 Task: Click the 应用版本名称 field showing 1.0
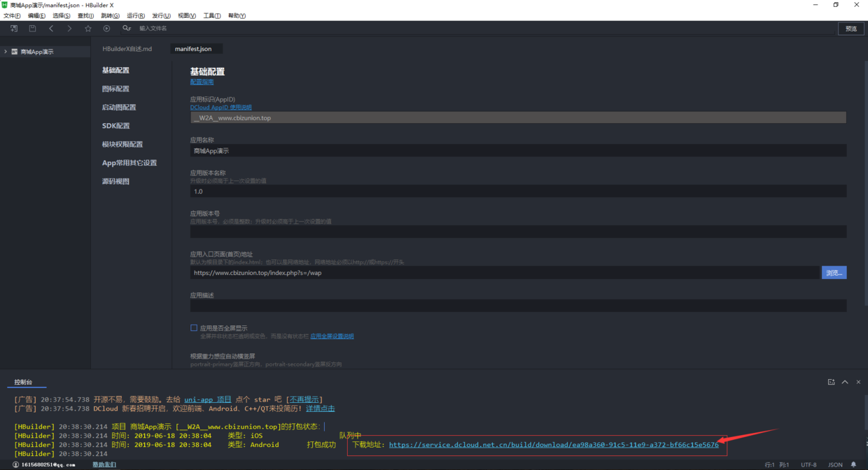[x=518, y=191]
